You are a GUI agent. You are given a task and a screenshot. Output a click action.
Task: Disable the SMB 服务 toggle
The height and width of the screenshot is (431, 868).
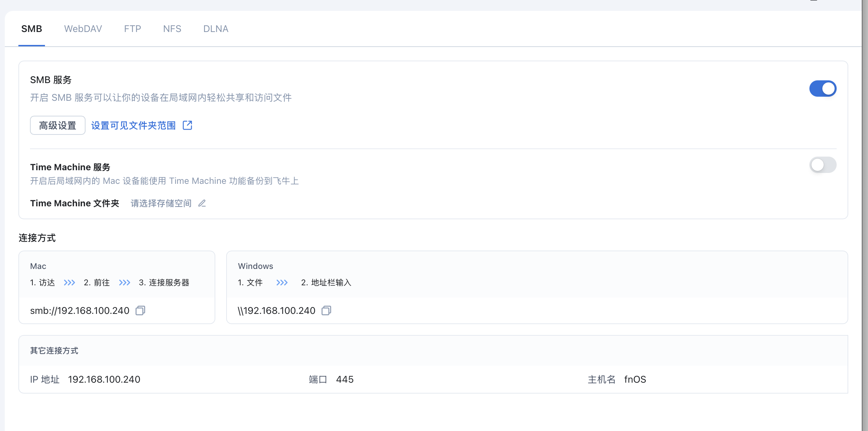point(823,89)
